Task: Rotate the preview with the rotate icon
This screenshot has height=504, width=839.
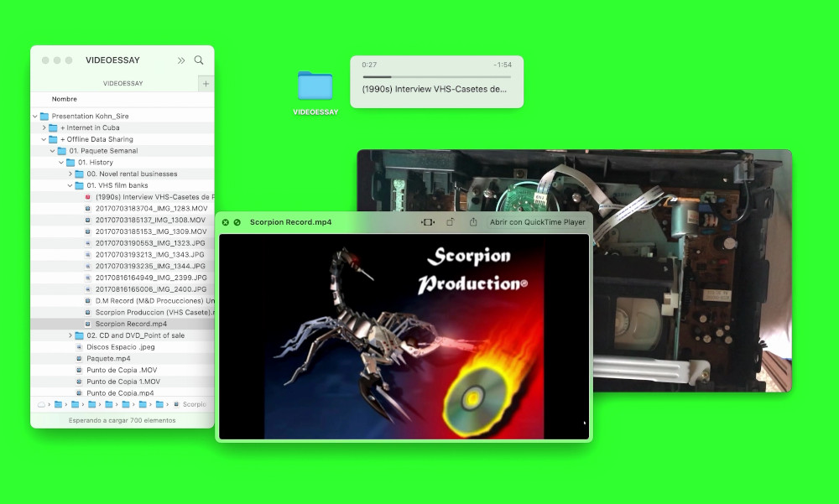Action: click(450, 222)
